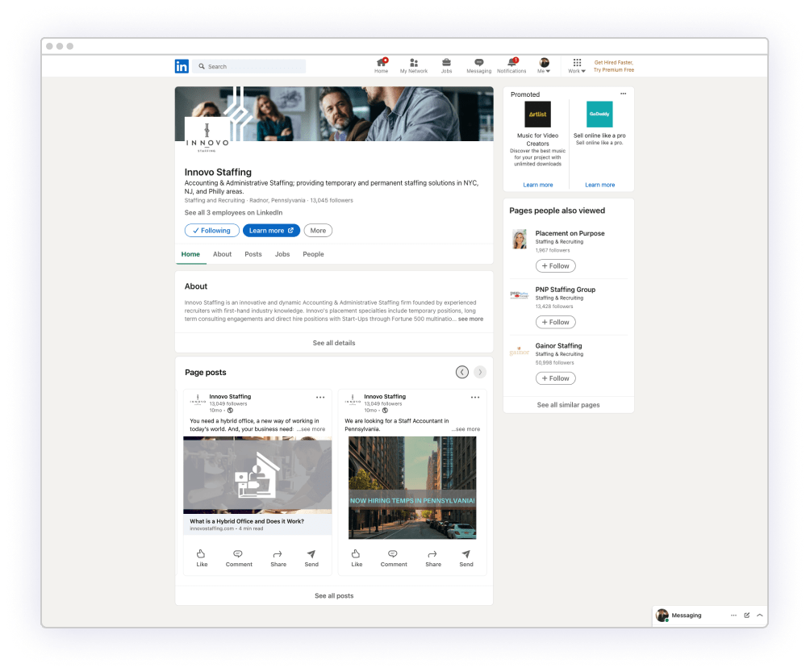Open Messaging in top navigation
The image size is (810, 672).
click(x=479, y=65)
